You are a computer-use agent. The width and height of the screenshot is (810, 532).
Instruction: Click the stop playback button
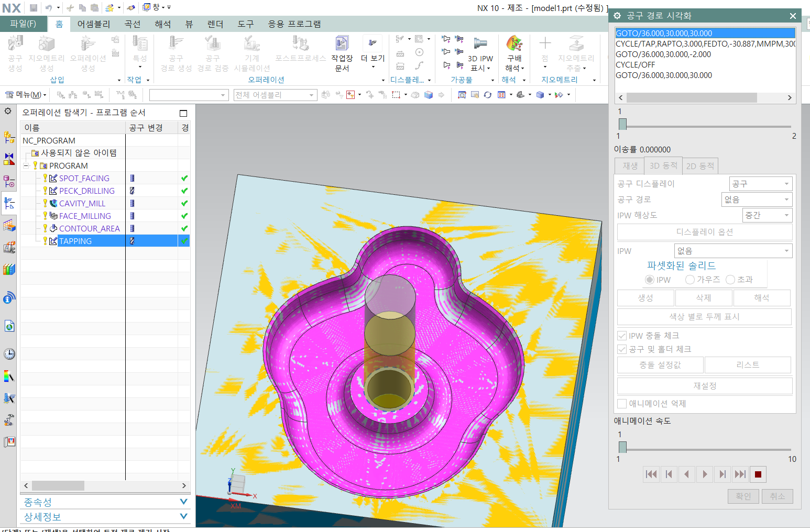(x=758, y=474)
